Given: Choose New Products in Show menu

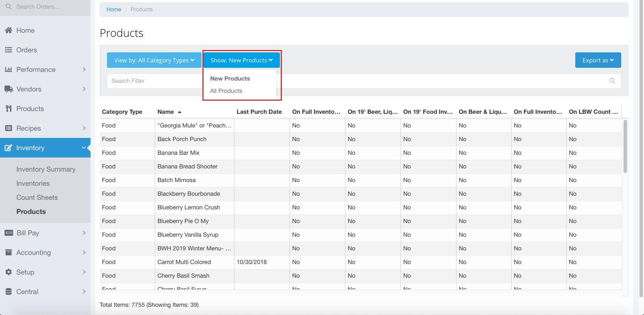Looking at the screenshot, I should click(230, 79).
